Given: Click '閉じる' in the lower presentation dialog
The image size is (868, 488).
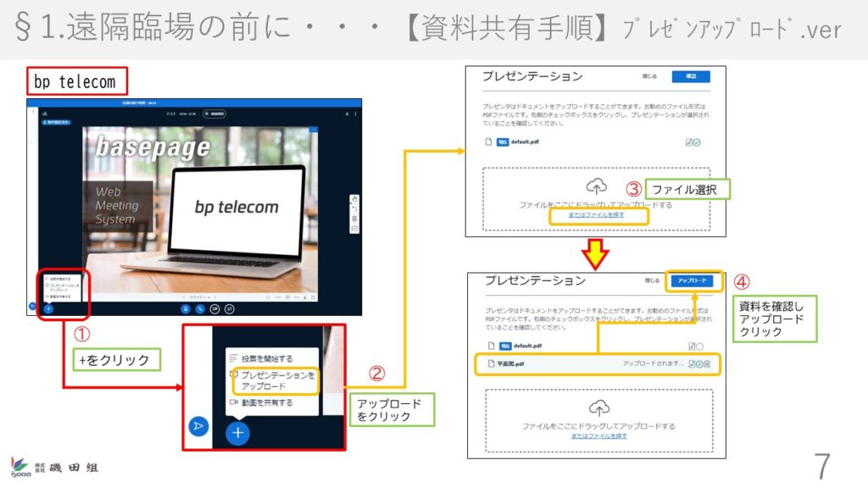Looking at the screenshot, I should pyautogui.click(x=652, y=280).
